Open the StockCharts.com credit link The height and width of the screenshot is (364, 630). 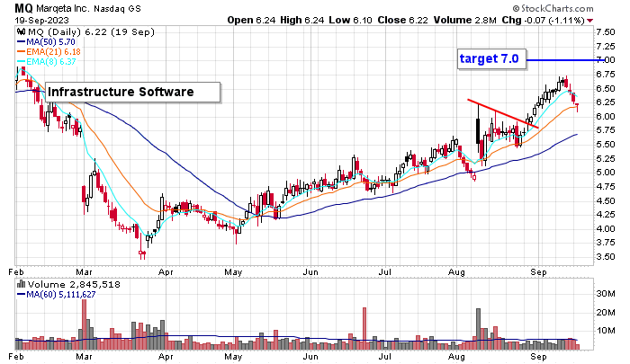tap(553, 8)
